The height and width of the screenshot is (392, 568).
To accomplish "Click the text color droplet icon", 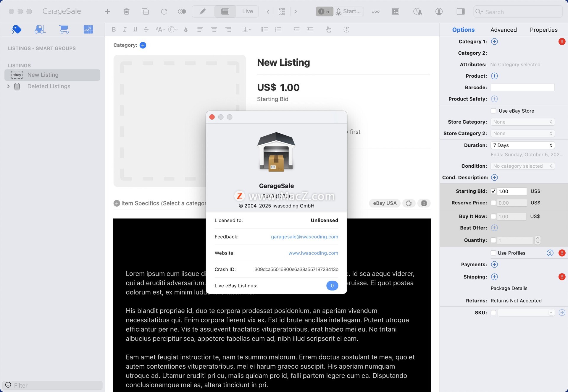I will pyautogui.click(x=186, y=29).
